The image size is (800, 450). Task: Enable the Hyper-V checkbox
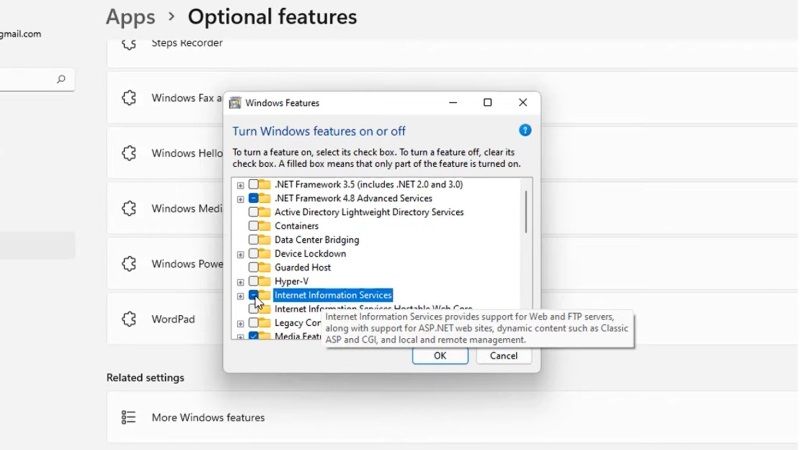coord(253,281)
